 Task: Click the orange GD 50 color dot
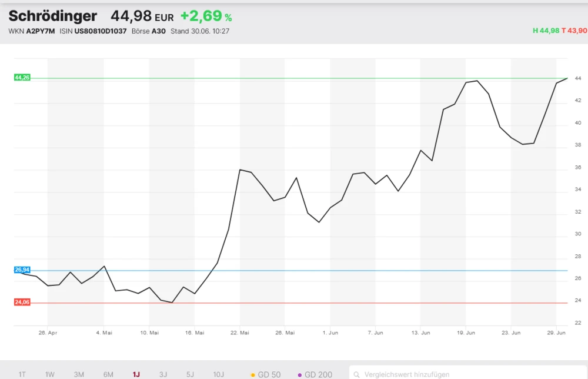[253, 375]
